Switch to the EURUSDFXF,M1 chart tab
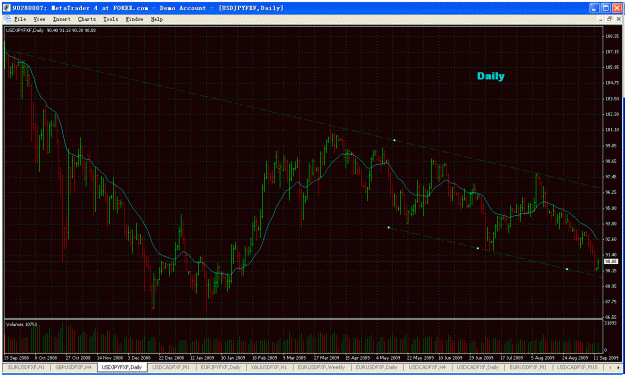This screenshot has width=625, height=375. (528, 367)
